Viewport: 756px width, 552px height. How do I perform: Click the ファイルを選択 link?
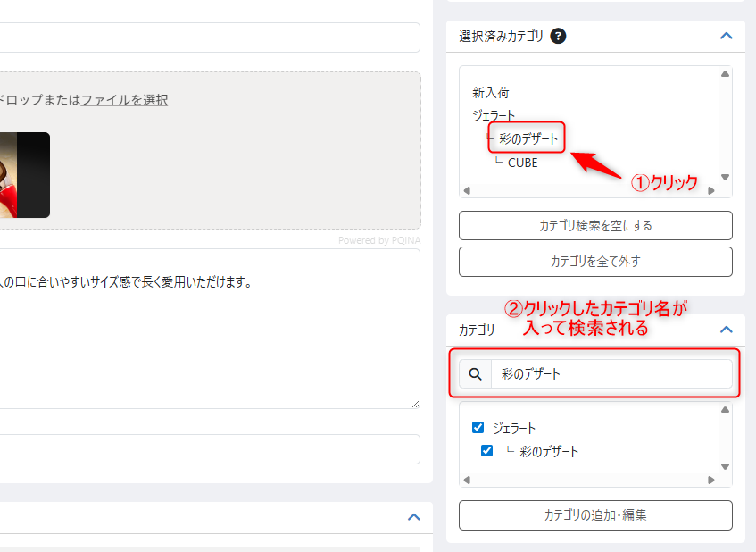pyautogui.click(x=124, y=100)
